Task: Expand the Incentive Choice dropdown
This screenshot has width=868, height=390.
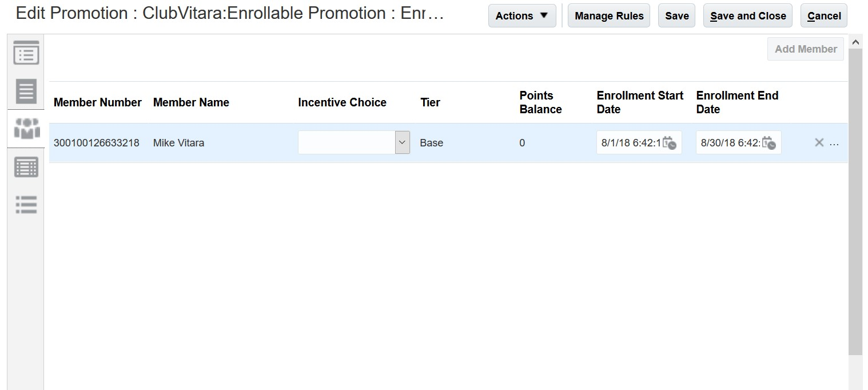Action: [403, 143]
